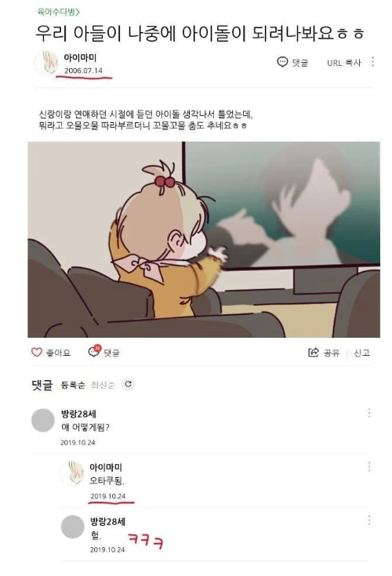Click the 공유 share arrow icon

313,353
